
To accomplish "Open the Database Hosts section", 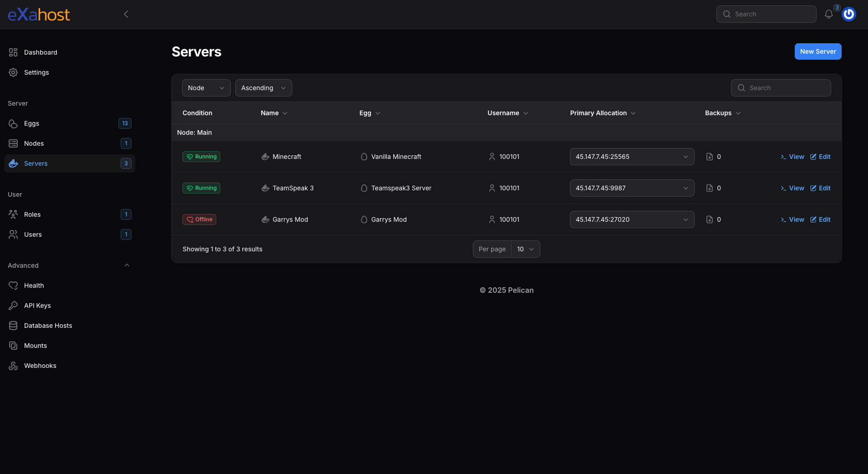I will coord(48,326).
